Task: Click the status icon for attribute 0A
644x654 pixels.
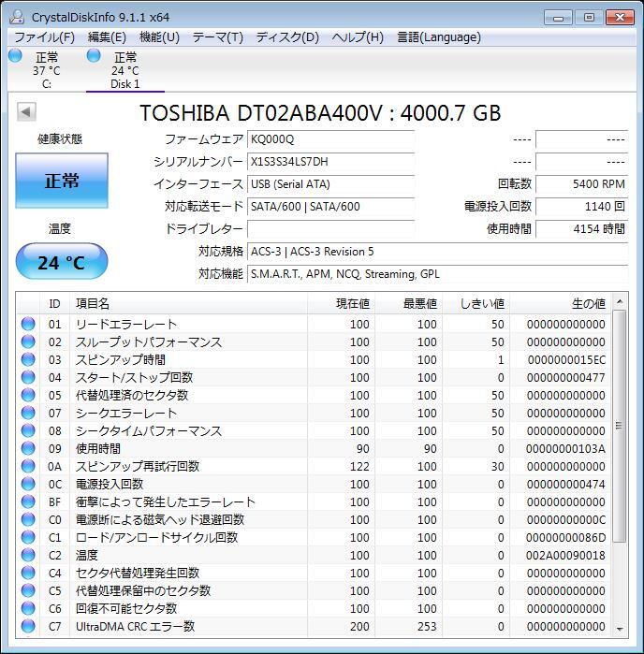Action: [28, 466]
